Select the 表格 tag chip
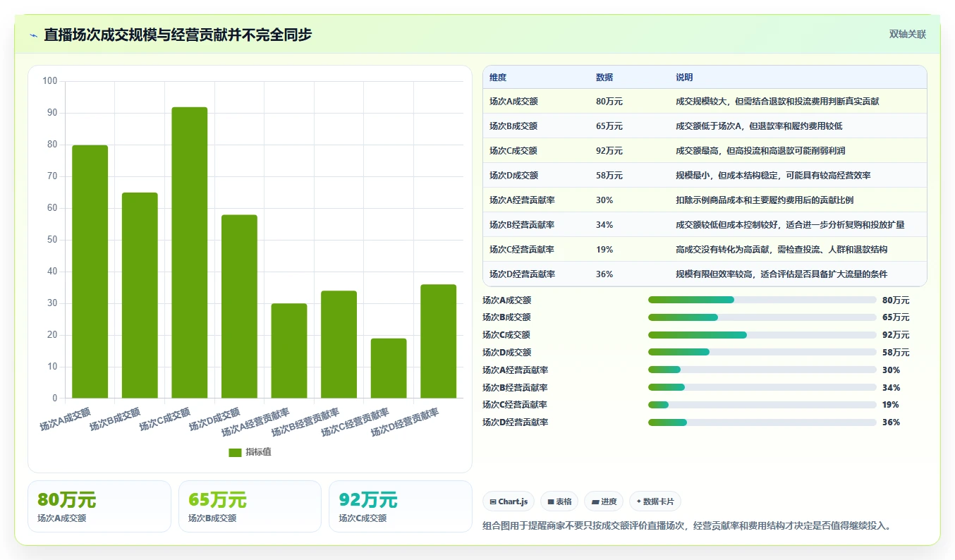955x560 pixels. coord(559,501)
